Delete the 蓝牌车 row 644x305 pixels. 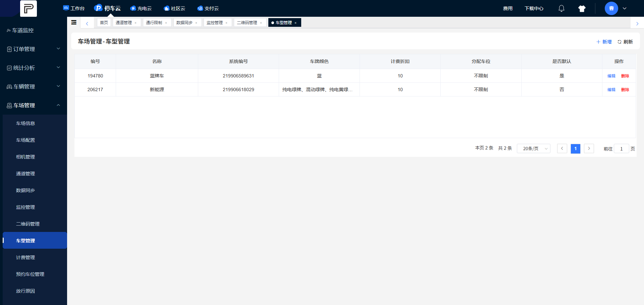(x=625, y=76)
